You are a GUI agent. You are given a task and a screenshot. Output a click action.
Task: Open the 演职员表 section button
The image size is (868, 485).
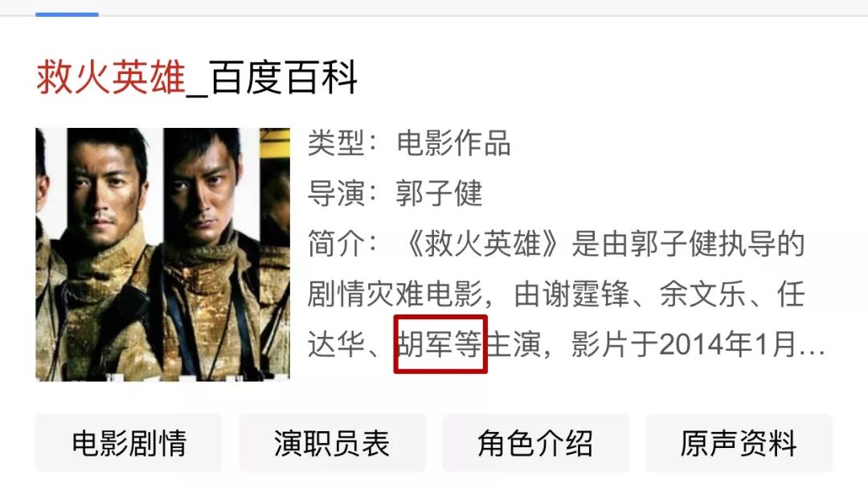coord(332,443)
